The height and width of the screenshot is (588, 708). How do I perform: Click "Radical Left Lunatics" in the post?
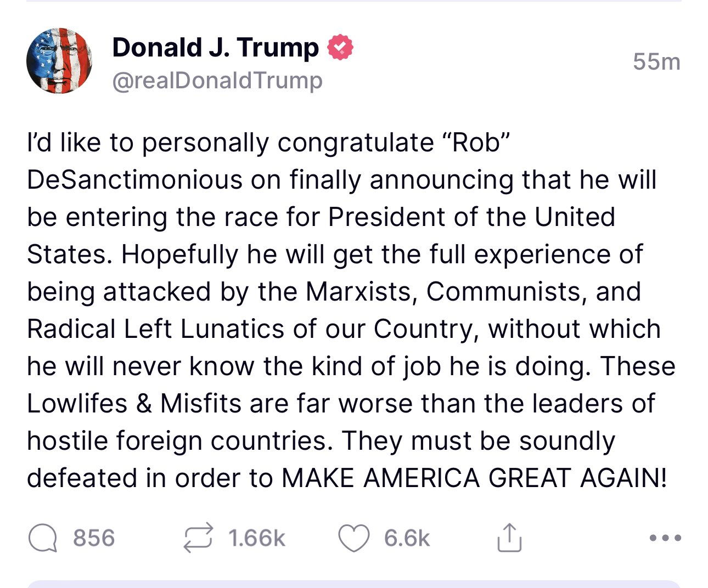pos(156,329)
